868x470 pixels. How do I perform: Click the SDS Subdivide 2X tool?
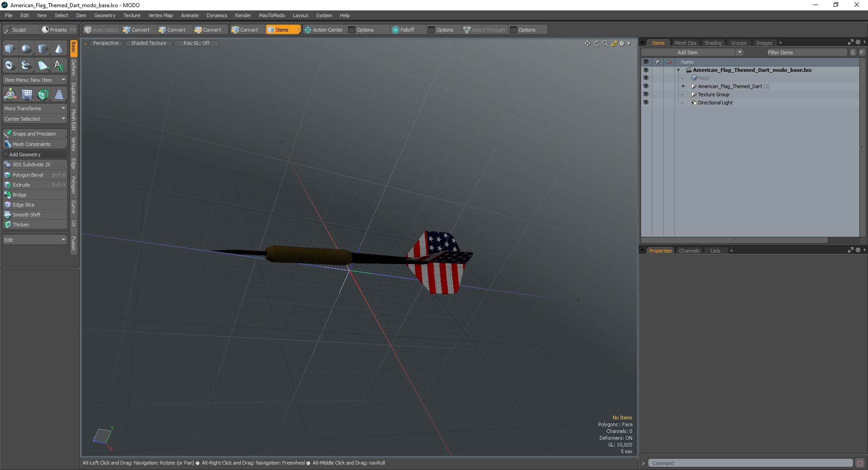tap(35, 164)
